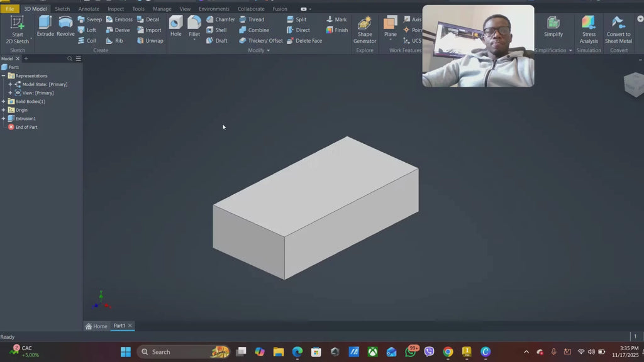Image resolution: width=644 pixels, height=362 pixels.
Task: Activate the Revolve tool
Action: click(65, 30)
